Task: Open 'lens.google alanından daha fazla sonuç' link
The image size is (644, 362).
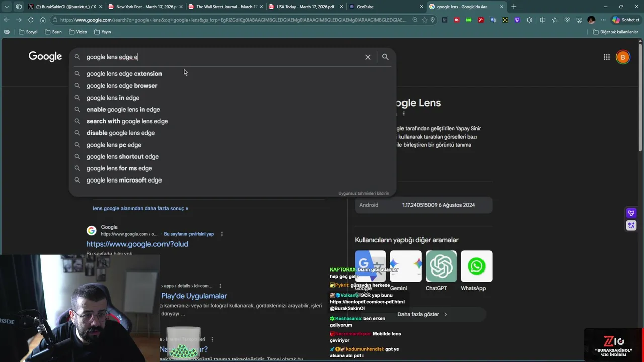Action: click(x=140, y=208)
